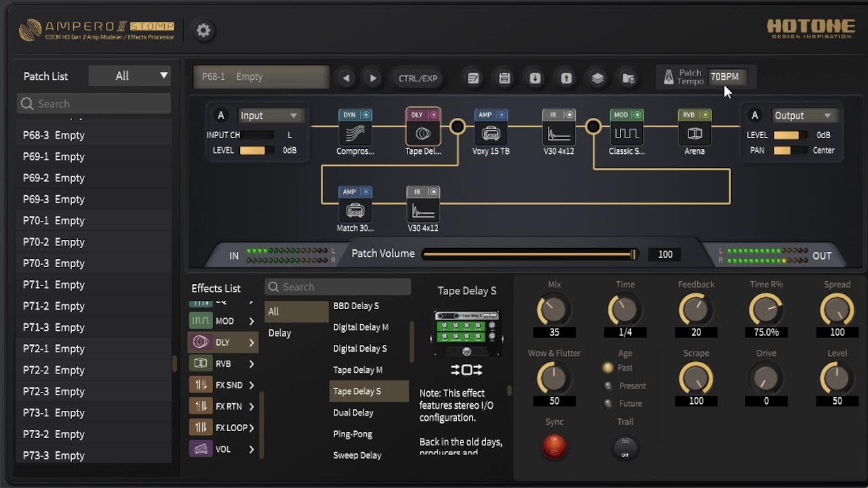Choose Ping-Pong effect
Screen dimensions: 868x488
[368, 434]
